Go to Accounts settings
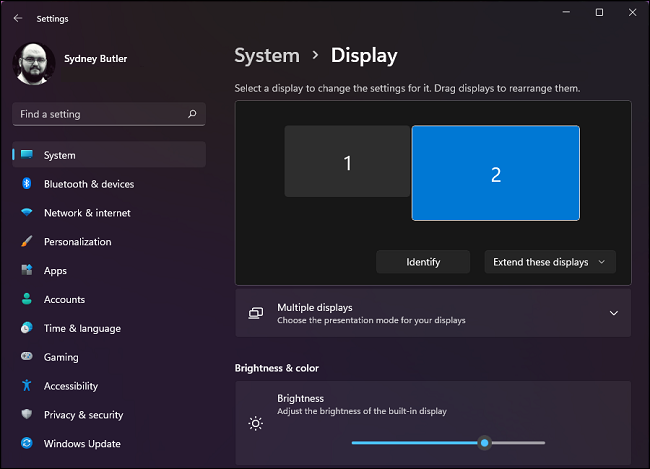 [x=64, y=300]
